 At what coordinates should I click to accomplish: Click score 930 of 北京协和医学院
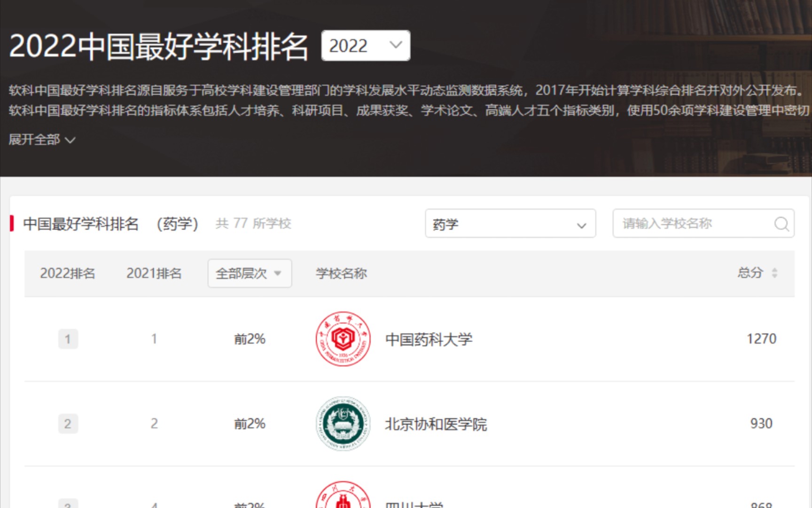[761, 423]
